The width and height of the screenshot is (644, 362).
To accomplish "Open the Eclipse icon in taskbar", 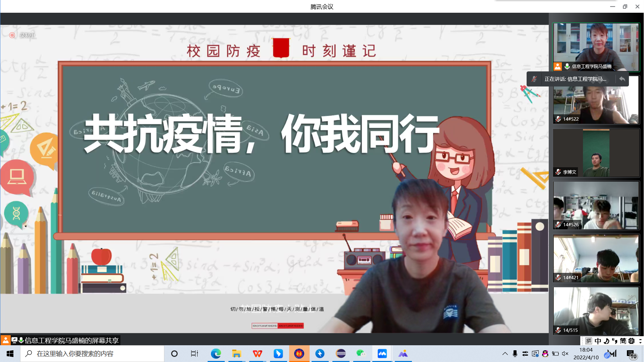I will click(x=340, y=354).
